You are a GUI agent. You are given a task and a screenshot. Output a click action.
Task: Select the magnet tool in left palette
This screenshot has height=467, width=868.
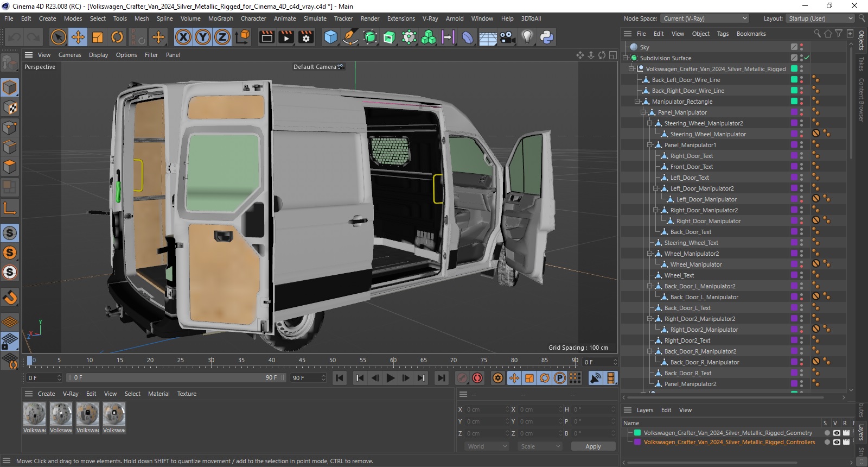click(x=10, y=297)
